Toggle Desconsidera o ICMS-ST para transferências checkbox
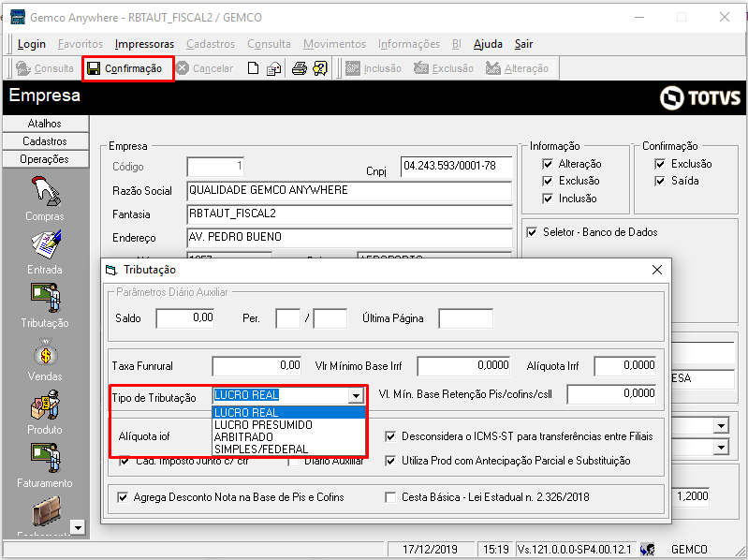The width and height of the screenshot is (748, 560). 390,436
